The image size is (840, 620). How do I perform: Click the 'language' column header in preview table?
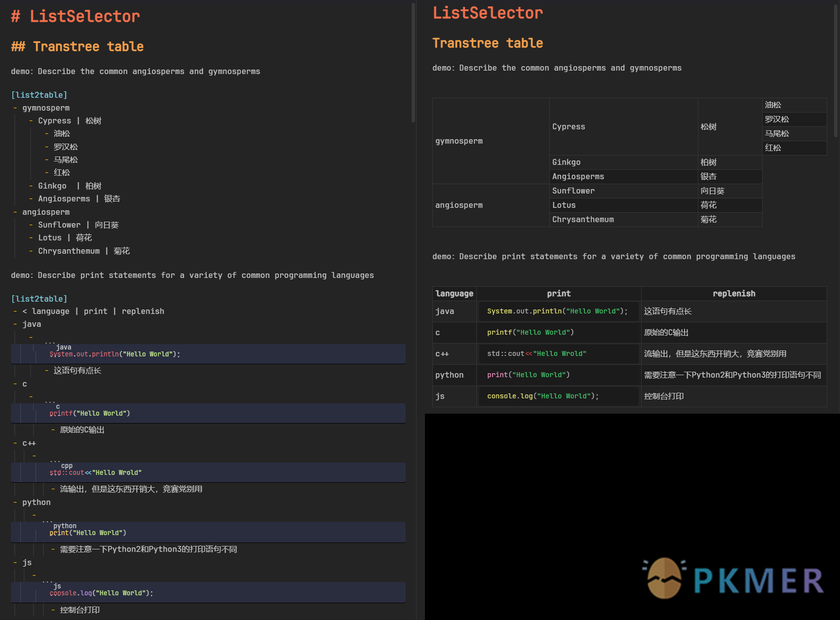(x=455, y=293)
